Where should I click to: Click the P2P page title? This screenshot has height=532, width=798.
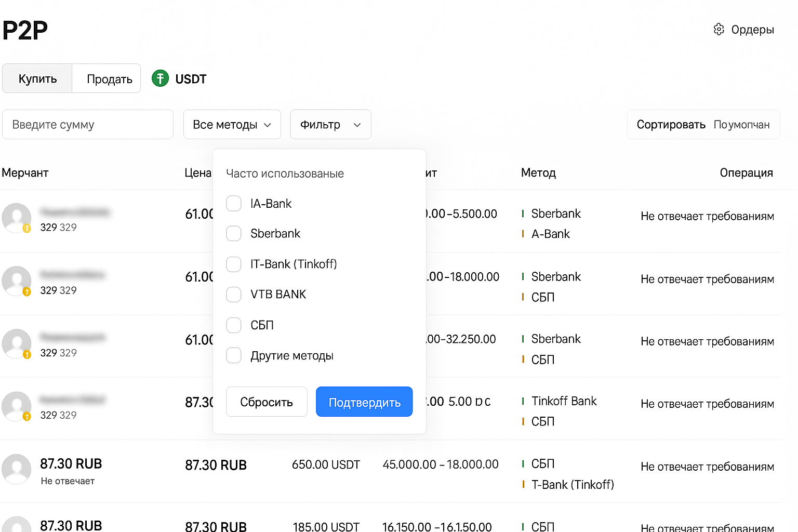tap(25, 31)
